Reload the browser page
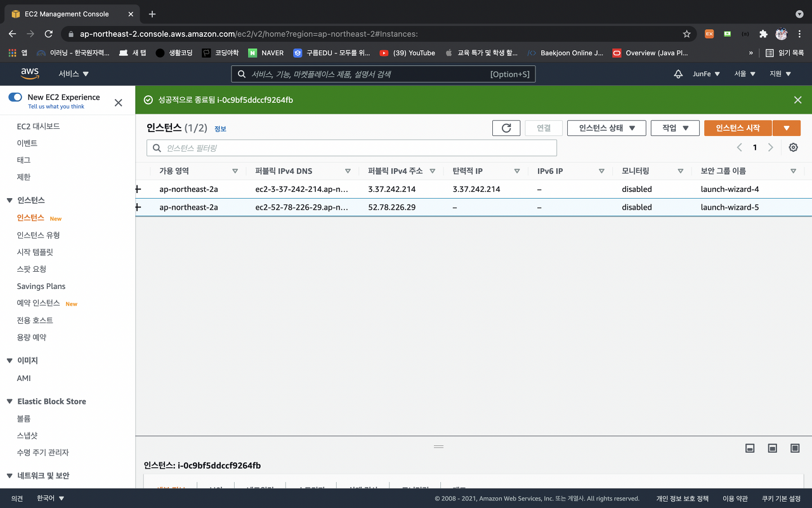 (48, 34)
